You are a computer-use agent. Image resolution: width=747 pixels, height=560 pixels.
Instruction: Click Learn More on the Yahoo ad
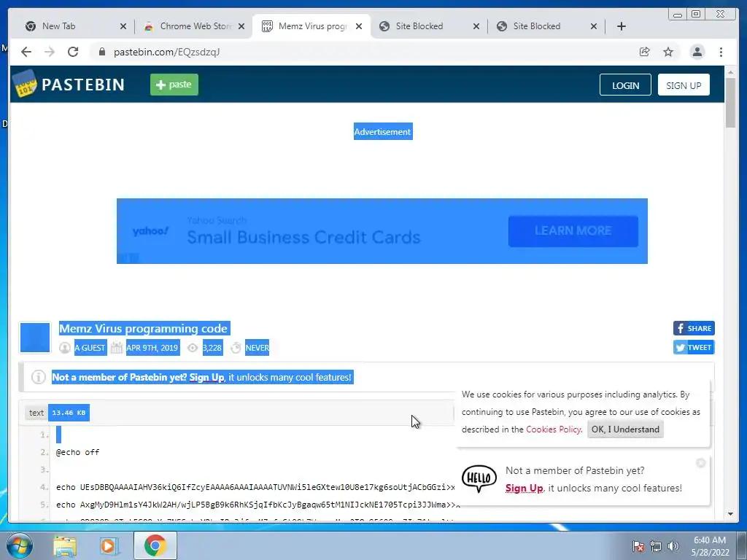click(x=573, y=231)
